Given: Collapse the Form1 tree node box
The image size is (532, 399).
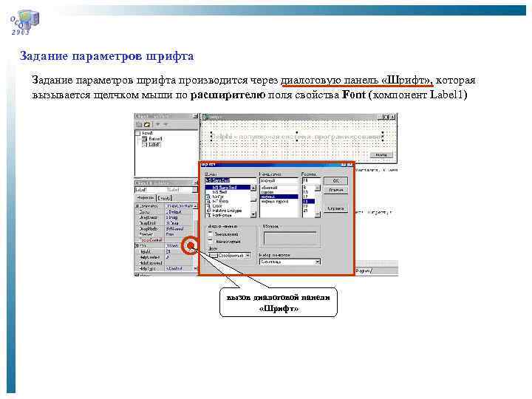Looking at the screenshot, I should coord(137,133).
